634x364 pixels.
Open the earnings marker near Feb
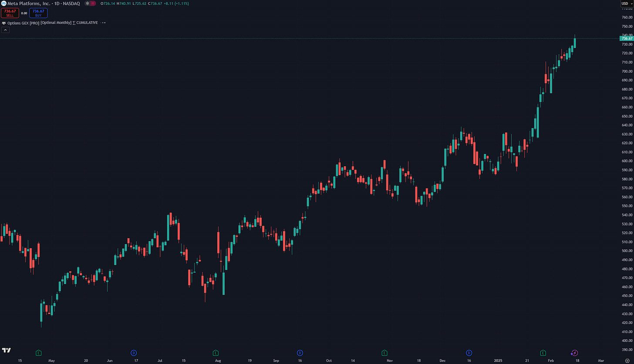click(543, 353)
